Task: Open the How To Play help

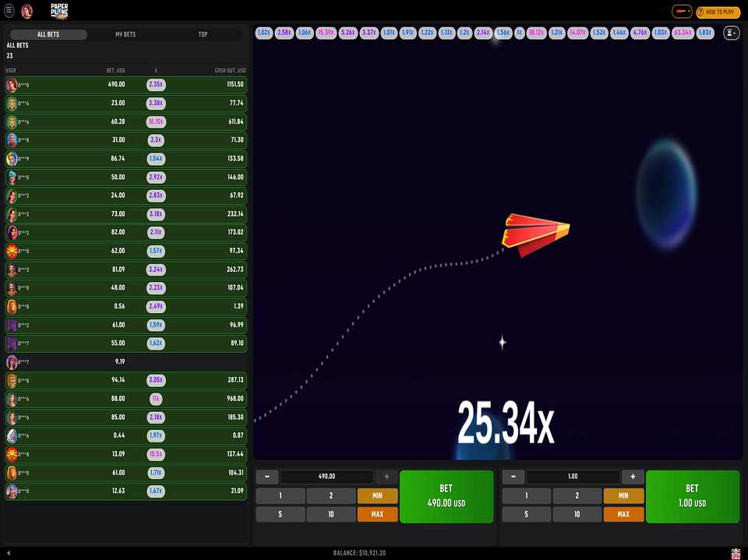Action: click(x=717, y=12)
